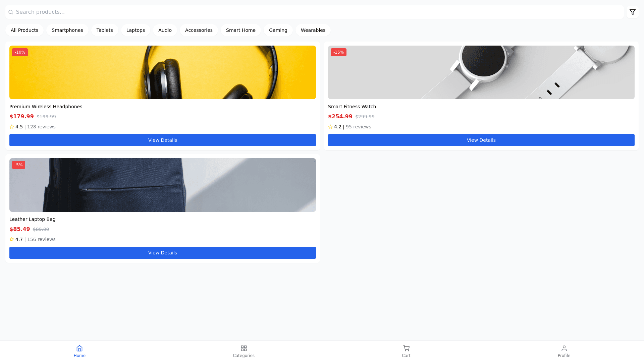The image size is (644, 362).
Task: Click the -15% discount badge
Action: (338, 52)
